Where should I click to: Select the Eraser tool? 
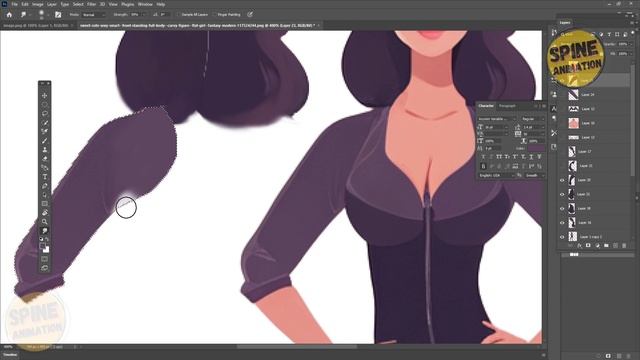44,158
